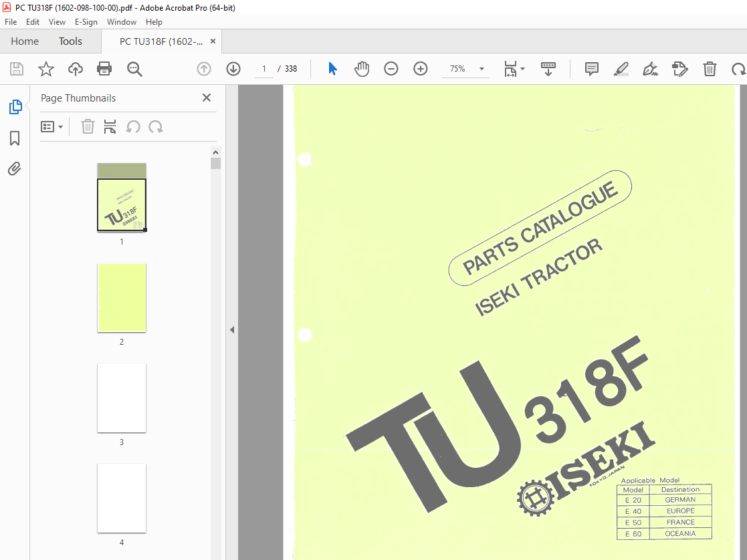
Task: Close the PC TU318F document tab
Action: click(x=213, y=41)
